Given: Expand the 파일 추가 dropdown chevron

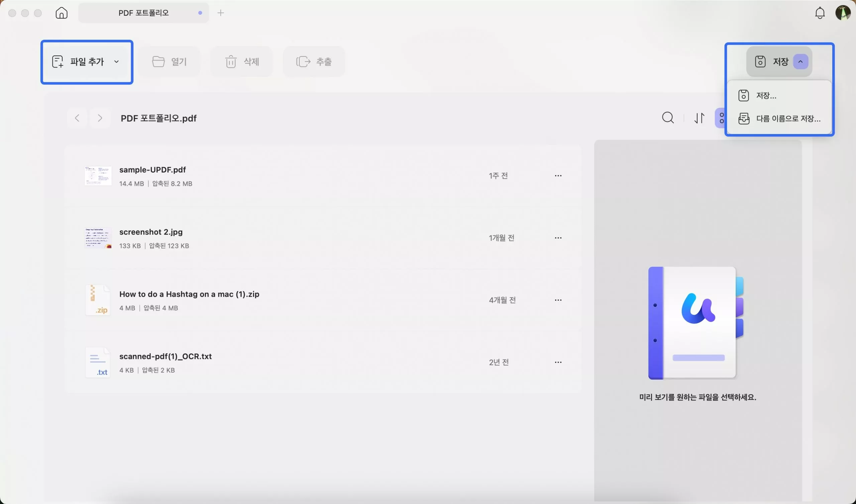Looking at the screenshot, I should [x=116, y=62].
